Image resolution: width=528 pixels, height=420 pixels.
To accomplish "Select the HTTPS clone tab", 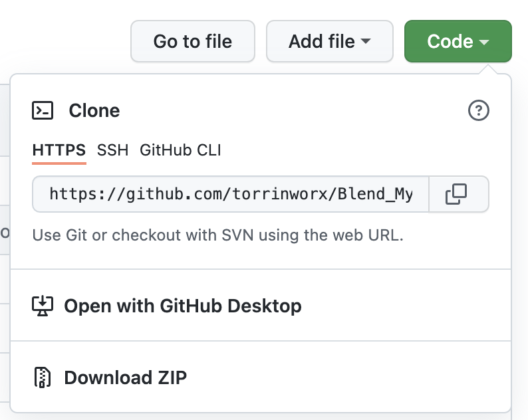I will [59, 150].
